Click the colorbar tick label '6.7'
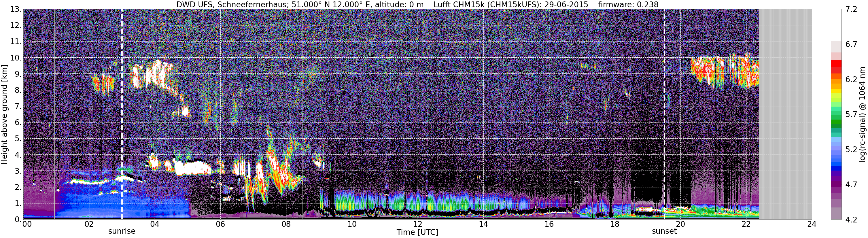 [852, 44]
